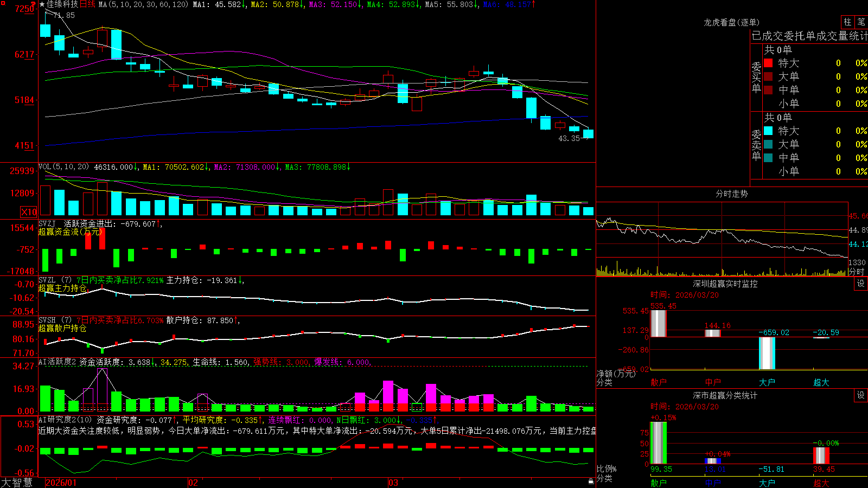Click the 龙虎看盘(逐单) panel title
The height and width of the screenshot is (488, 868).
coord(731,22)
